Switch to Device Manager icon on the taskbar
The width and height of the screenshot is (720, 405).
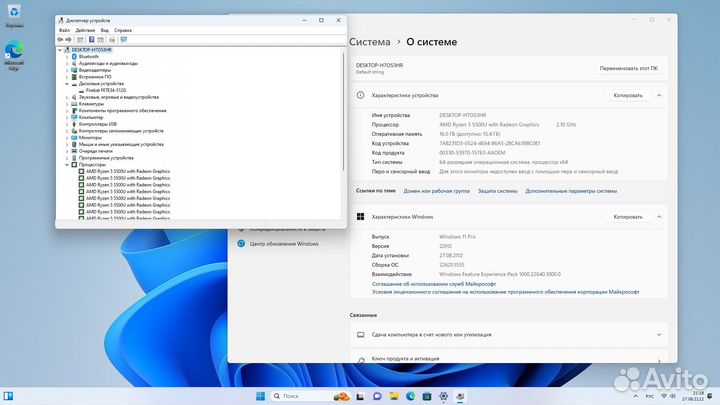pyautogui.click(x=460, y=396)
